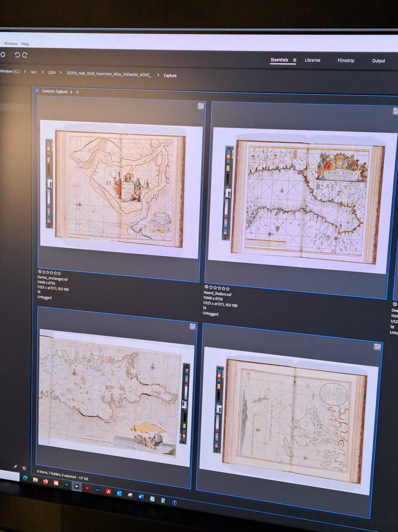
Task: Click the reject icon under the Noord_Bodem thumbnail
Action: pos(206,287)
